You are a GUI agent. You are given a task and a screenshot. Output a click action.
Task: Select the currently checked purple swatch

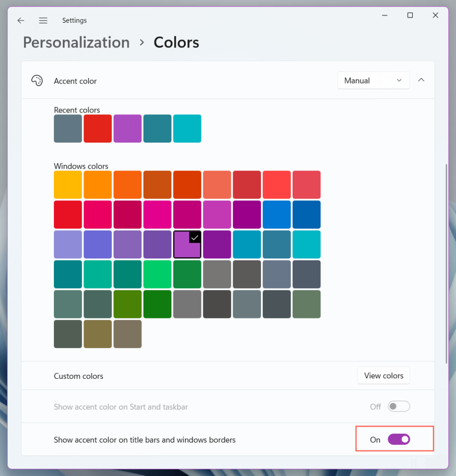[x=187, y=245]
